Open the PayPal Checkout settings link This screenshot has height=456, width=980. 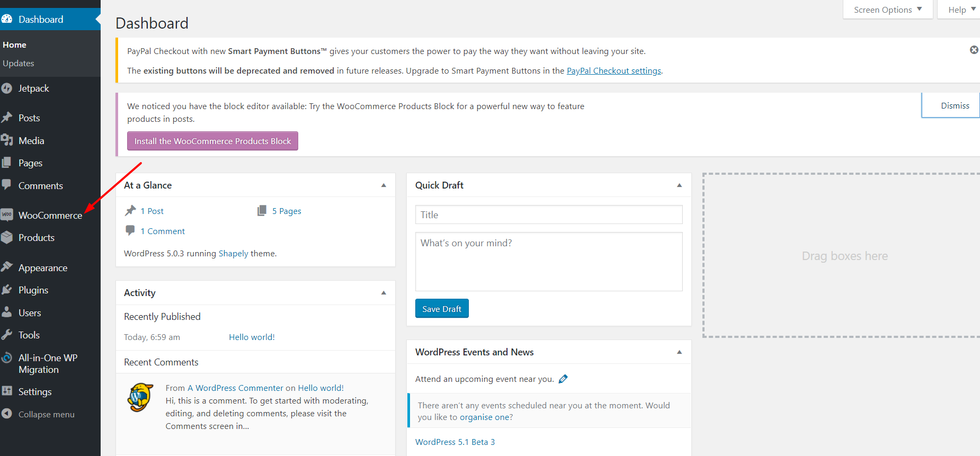point(614,71)
